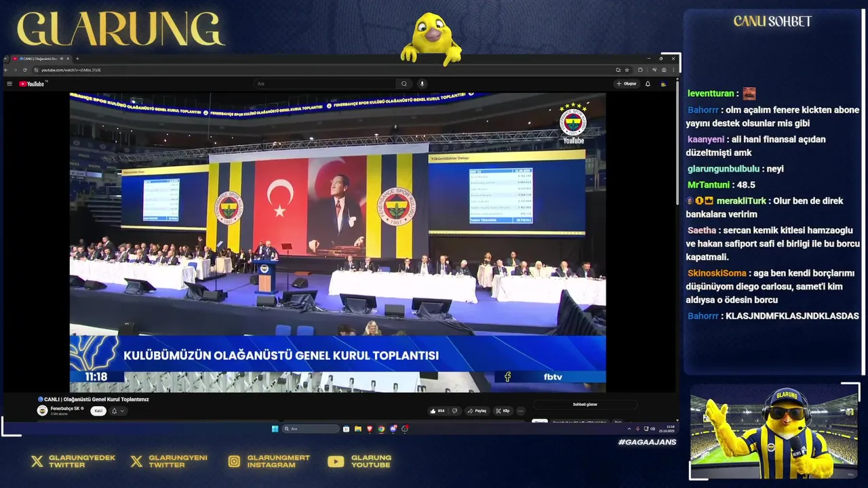Click the taskbar clock and date
The image size is (868, 488).
point(667,428)
